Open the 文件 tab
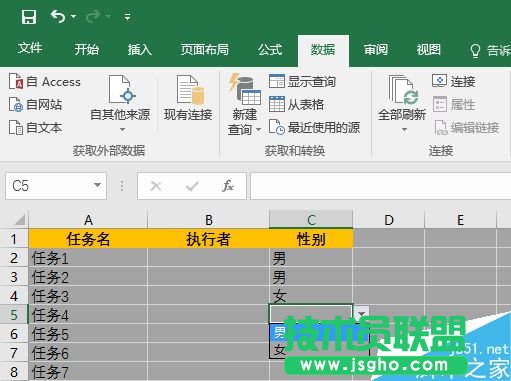This screenshot has height=381, width=511. (x=30, y=49)
